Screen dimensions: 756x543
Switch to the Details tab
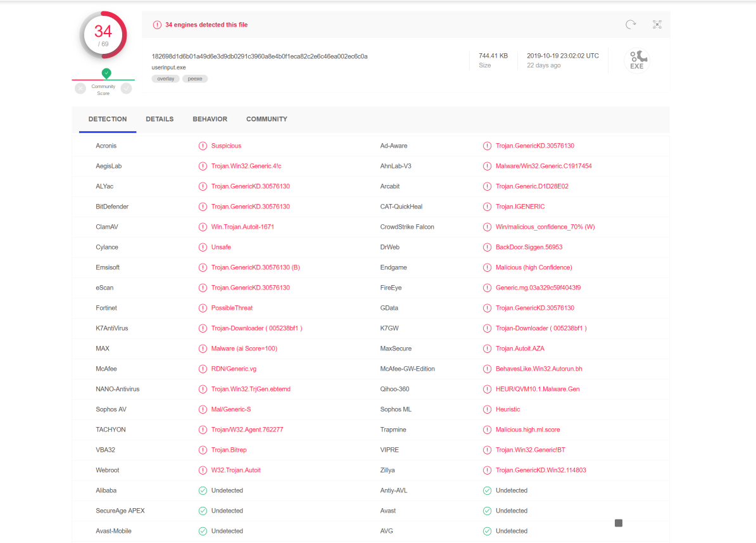coord(160,119)
